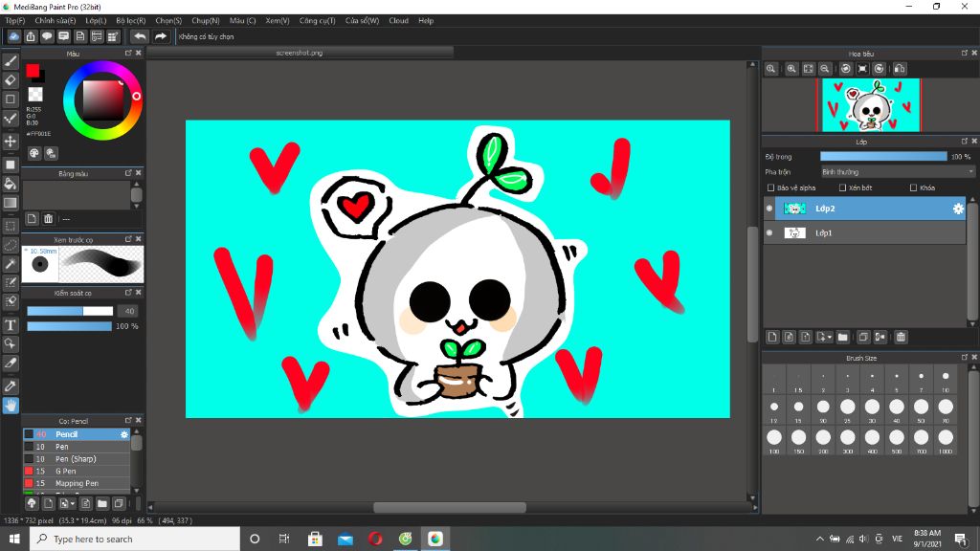Click the canvas horizontal scrollbar
Viewport: 980px width, 551px height.
[450, 507]
